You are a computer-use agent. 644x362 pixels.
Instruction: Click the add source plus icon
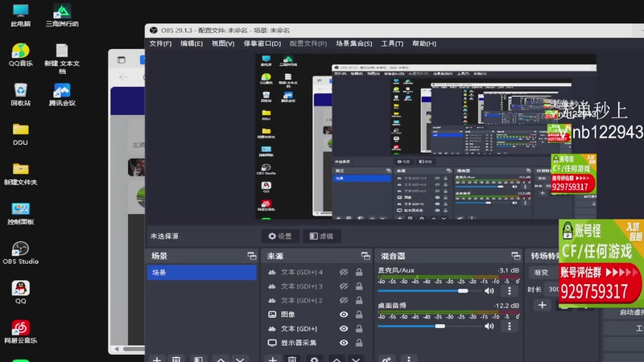[x=273, y=359]
